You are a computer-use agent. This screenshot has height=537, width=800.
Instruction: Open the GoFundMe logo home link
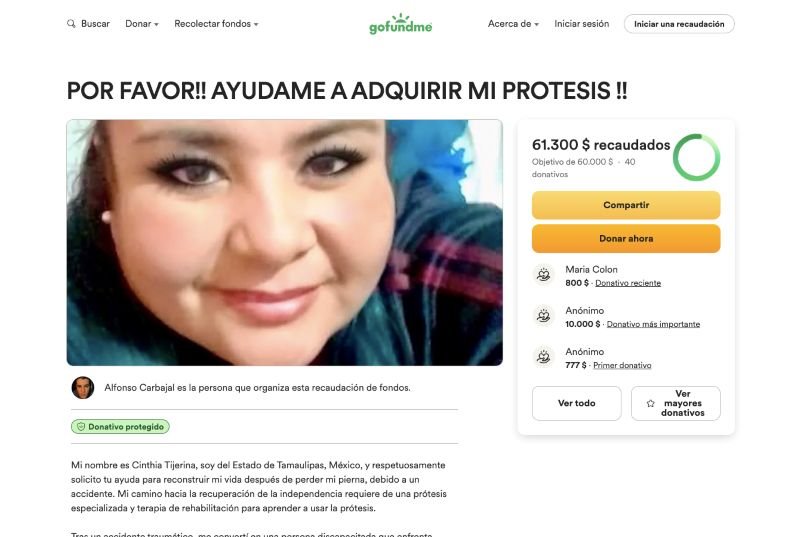tap(401, 24)
